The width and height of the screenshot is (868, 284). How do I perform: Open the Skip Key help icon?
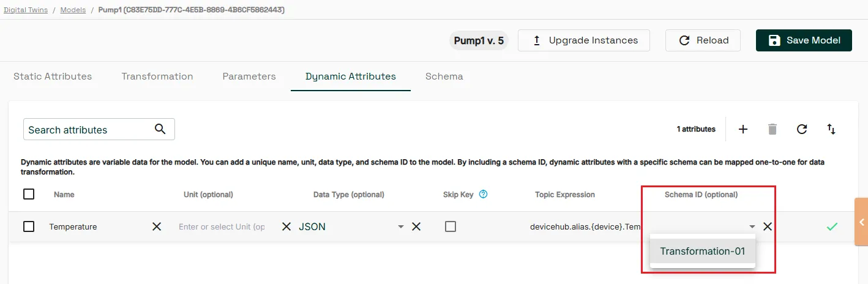pos(483,195)
